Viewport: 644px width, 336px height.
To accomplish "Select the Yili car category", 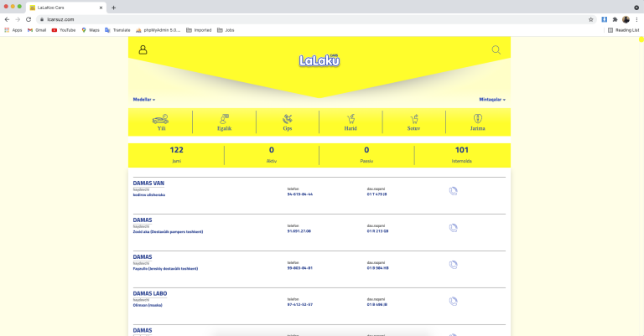I will (161, 122).
